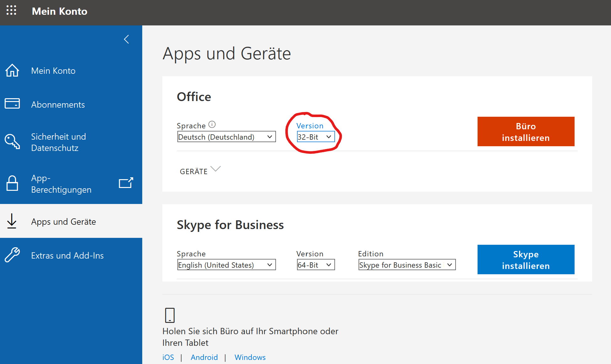Screen dimensions: 611x364
Task: Click the wrench icon for Extras und Add-Ins
Action: click(x=12, y=255)
